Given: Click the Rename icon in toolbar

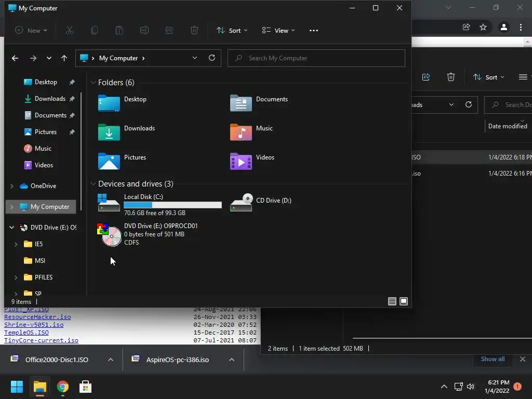Looking at the screenshot, I should click(144, 30).
